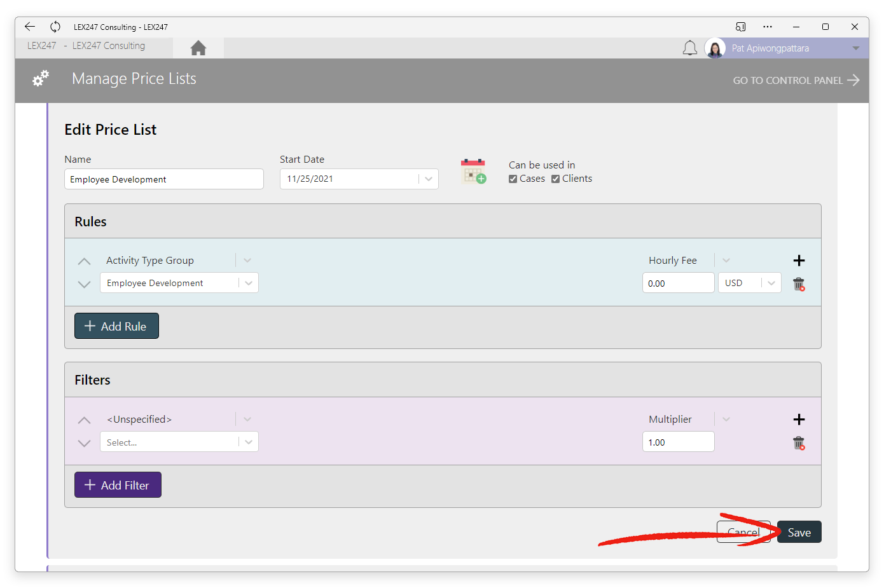Delete the Unspecified filter with trash icon

pos(799,443)
